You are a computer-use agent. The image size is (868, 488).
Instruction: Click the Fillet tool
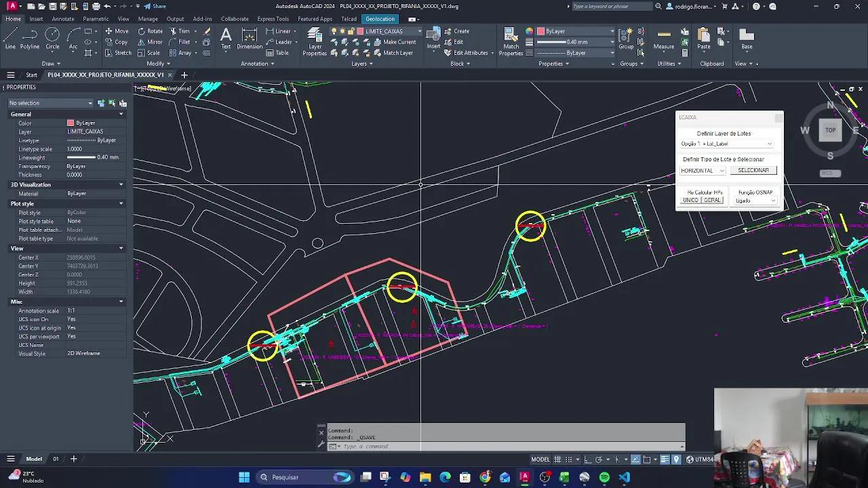(180, 42)
